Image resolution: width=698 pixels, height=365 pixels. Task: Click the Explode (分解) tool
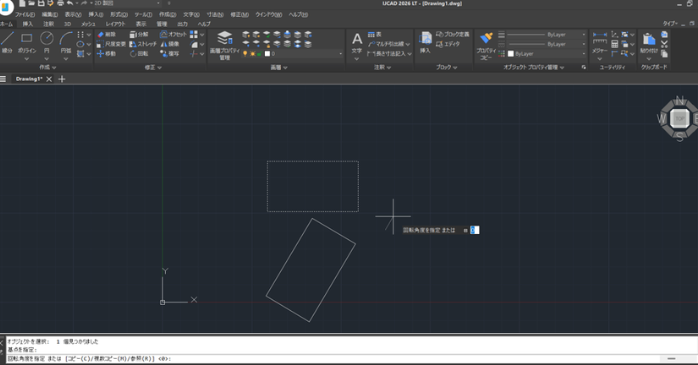[139, 34]
